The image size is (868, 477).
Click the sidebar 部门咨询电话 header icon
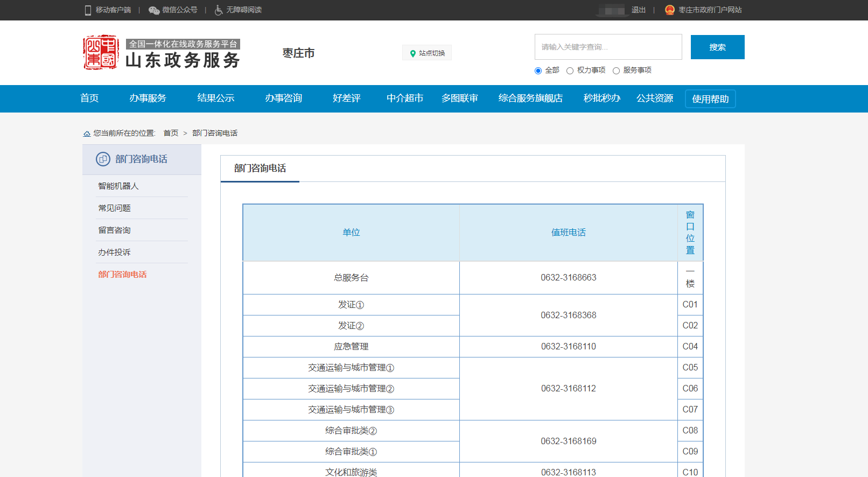point(103,159)
